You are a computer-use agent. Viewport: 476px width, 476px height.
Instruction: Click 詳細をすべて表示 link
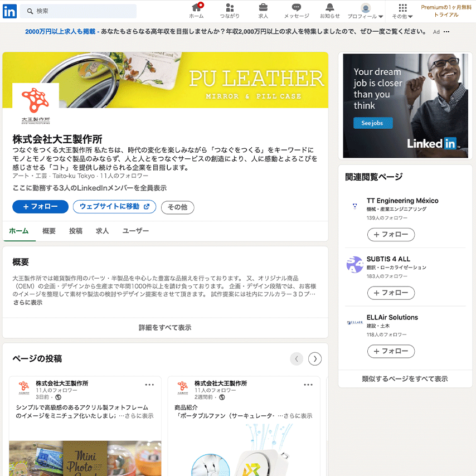[x=165, y=328]
